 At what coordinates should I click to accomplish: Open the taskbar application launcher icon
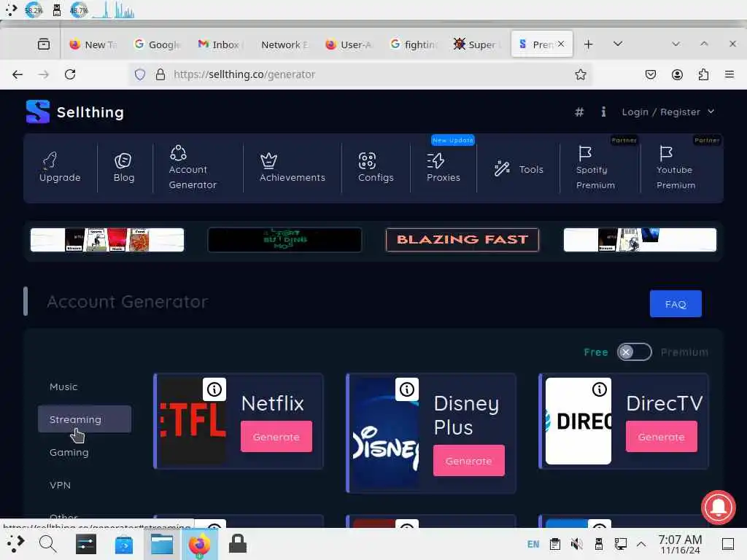pyautogui.click(x=15, y=543)
